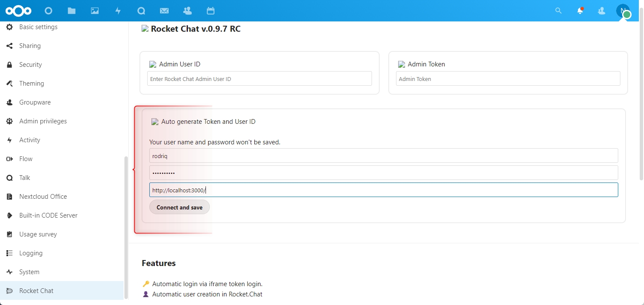
Task: Open the Nextcloud Dashboard icon
Action: (x=48, y=11)
